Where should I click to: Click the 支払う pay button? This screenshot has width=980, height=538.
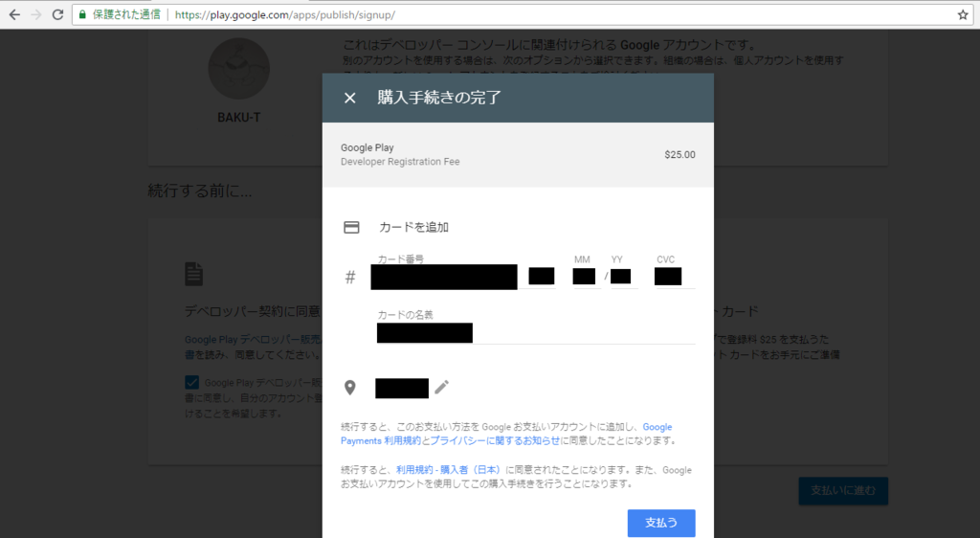click(x=661, y=523)
